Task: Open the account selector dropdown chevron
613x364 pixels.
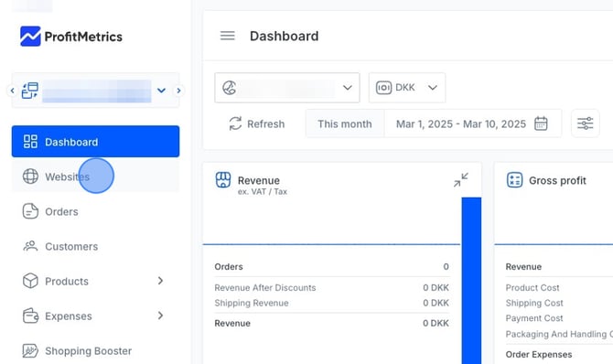Action: (161, 91)
